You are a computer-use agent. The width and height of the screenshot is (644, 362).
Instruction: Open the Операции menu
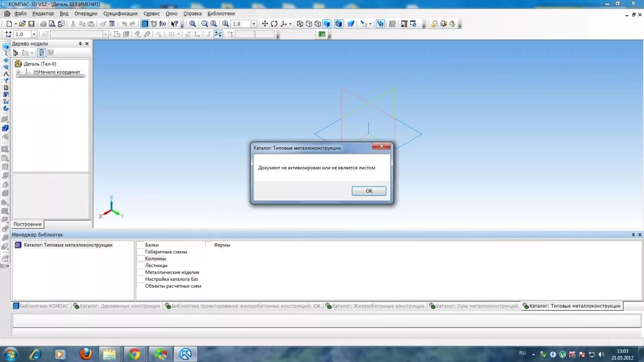pyautogui.click(x=86, y=14)
